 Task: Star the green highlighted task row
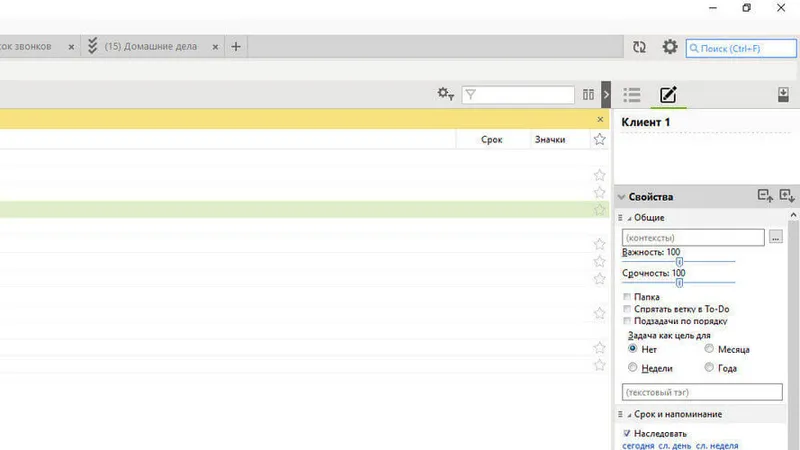tap(599, 210)
